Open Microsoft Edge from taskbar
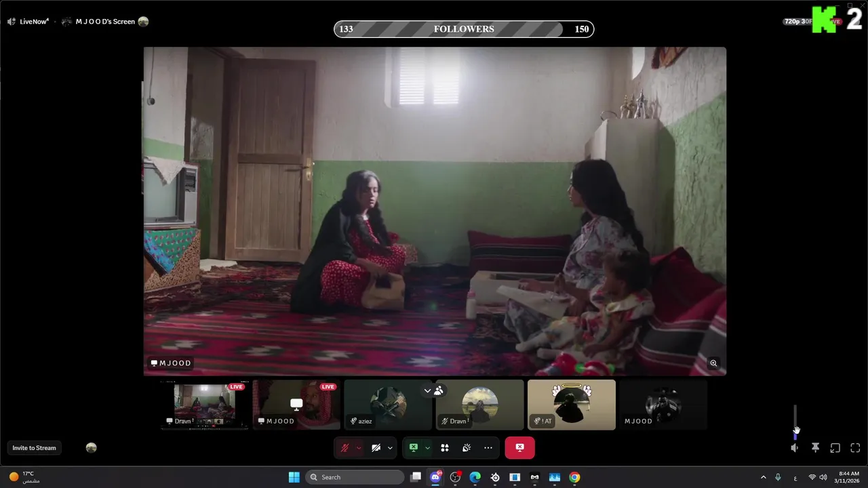The image size is (868, 488). coord(475,477)
